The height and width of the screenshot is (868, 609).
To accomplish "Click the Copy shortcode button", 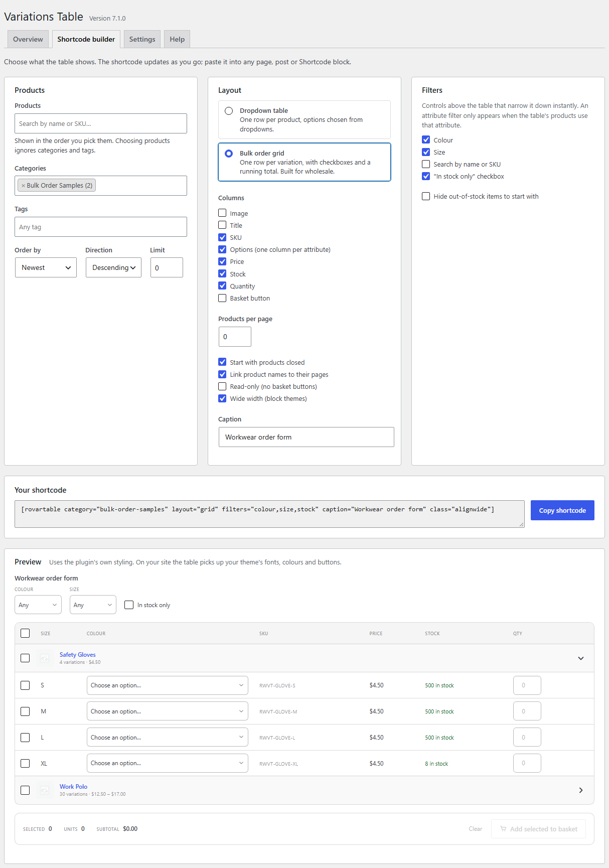I will [x=562, y=510].
